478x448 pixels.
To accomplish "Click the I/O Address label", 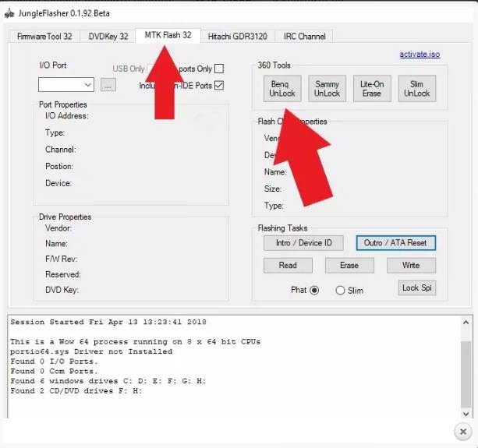I will click(67, 116).
